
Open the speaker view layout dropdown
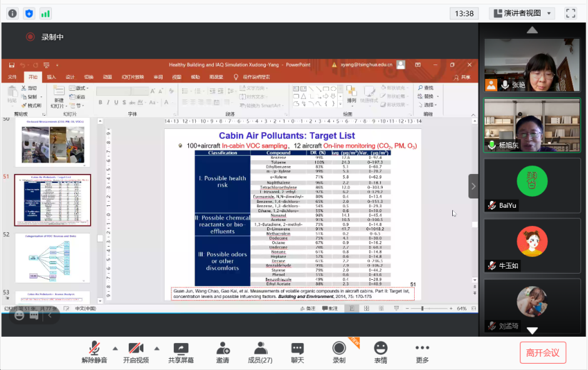[x=522, y=13]
